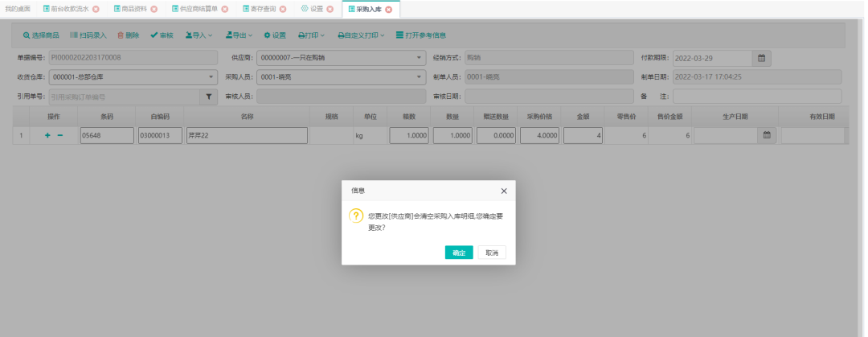Close the 前台收款流水 tab
868x337 pixels.
coord(96,9)
